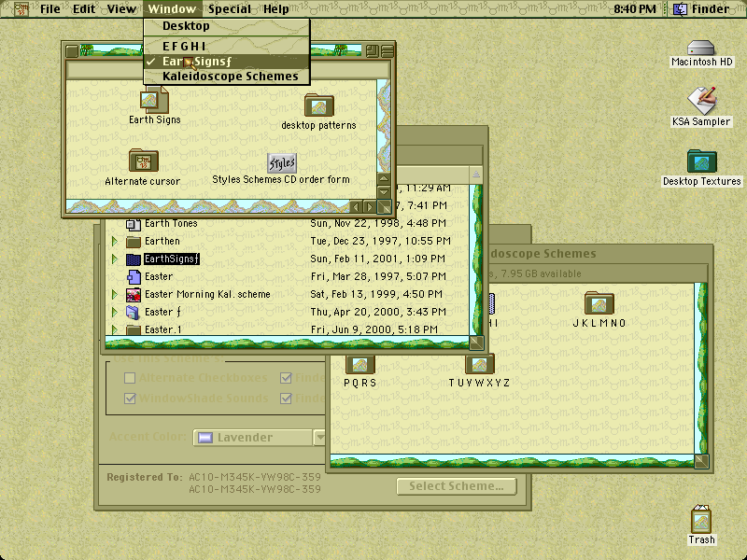The height and width of the screenshot is (560, 747).
Task: Open the Help menu
Action: click(x=275, y=8)
